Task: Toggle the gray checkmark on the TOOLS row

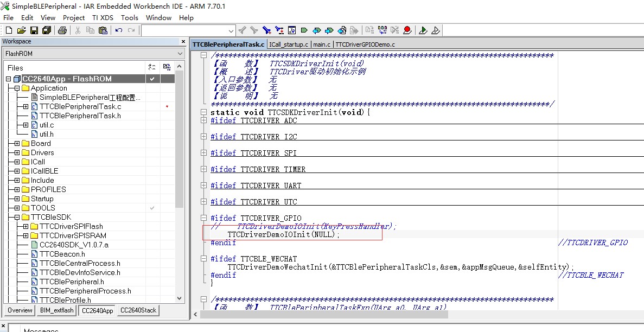Action: coord(152,208)
